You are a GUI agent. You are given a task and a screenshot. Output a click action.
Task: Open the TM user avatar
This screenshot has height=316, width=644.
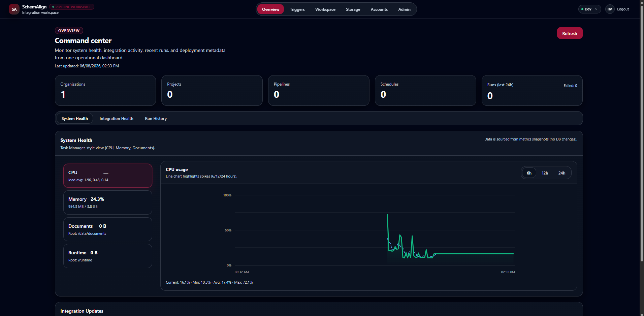click(x=610, y=9)
